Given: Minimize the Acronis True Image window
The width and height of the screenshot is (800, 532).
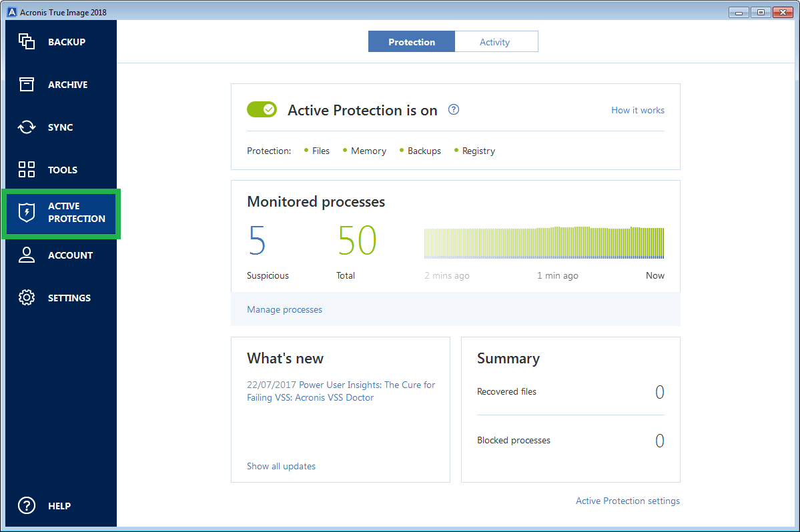Looking at the screenshot, I should (739, 12).
